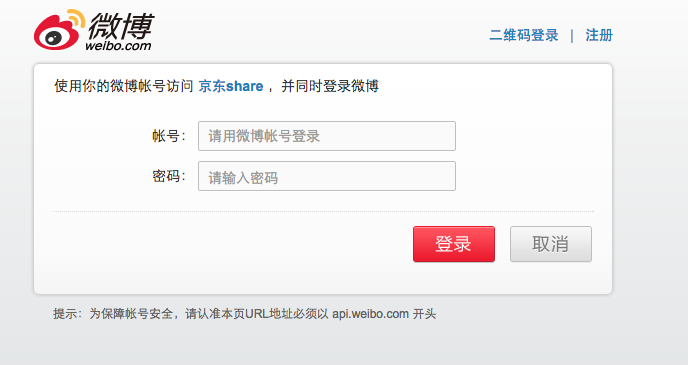Focus the 帐号 account input field

(x=327, y=136)
